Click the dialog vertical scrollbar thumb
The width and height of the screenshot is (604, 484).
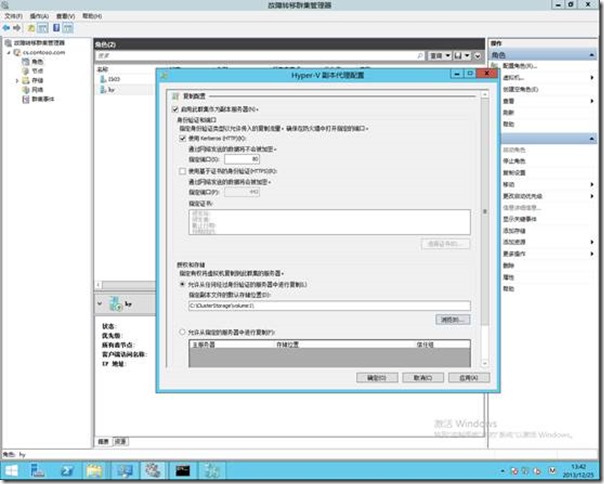[485, 211]
